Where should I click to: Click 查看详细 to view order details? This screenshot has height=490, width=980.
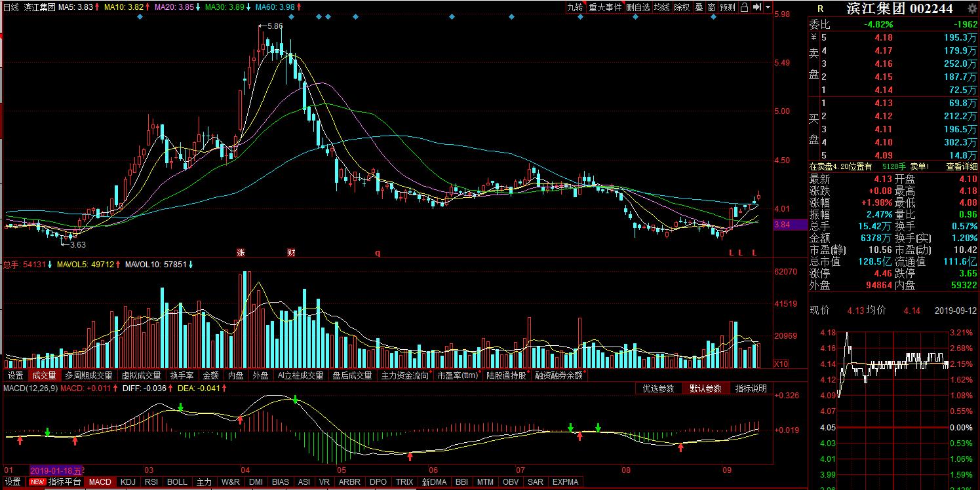click(x=960, y=166)
